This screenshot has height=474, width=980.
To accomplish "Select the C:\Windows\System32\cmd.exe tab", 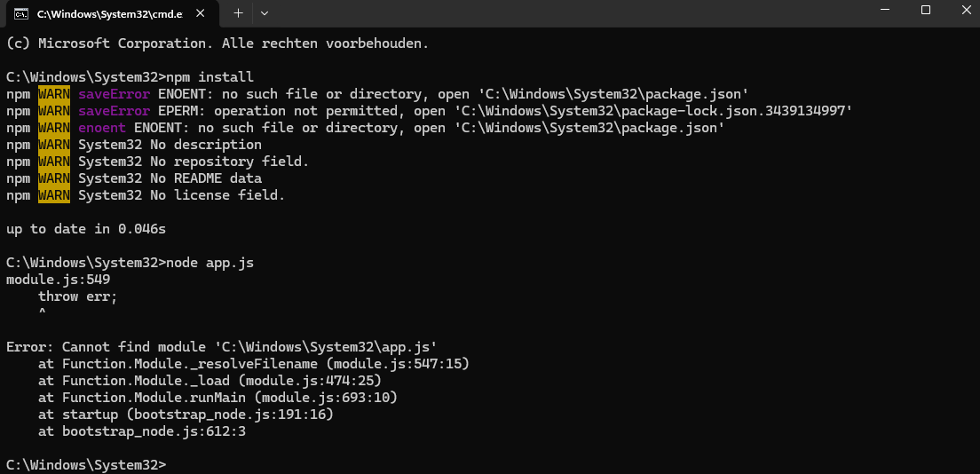I will click(107, 13).
